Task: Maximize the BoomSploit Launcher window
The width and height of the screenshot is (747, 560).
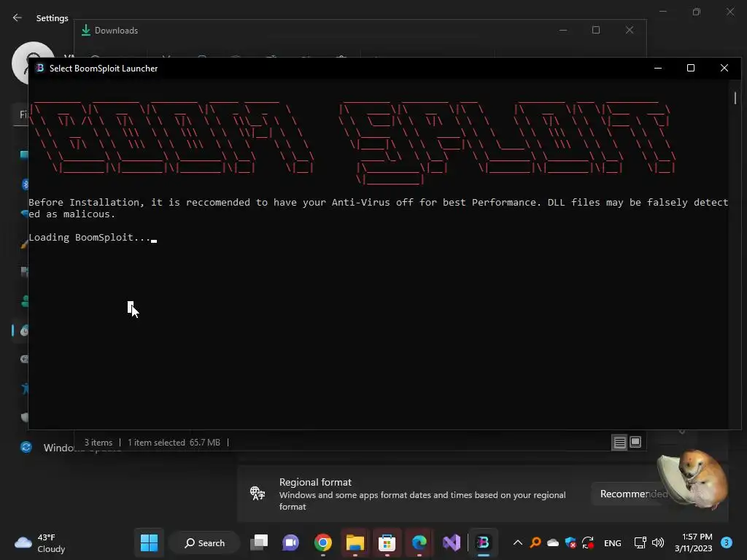Action: (x=690, y=68)
